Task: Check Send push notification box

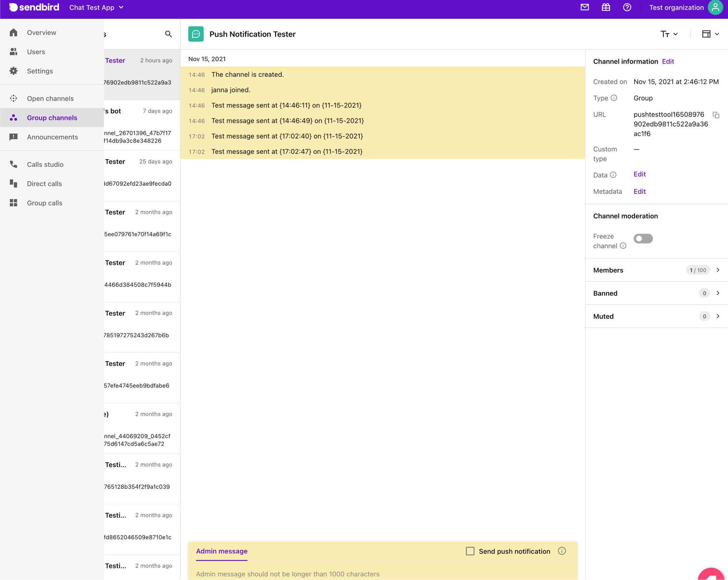Action: tap(470, 551)
